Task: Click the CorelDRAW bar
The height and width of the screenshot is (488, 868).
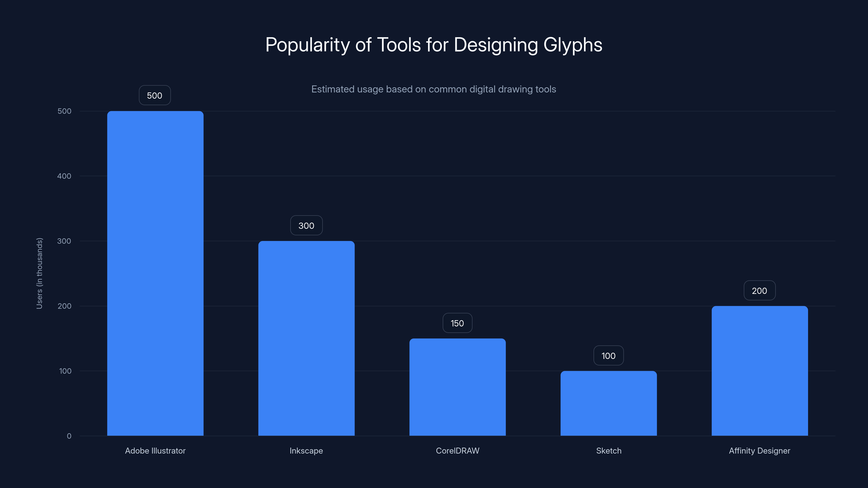Action: coord(458,387)
